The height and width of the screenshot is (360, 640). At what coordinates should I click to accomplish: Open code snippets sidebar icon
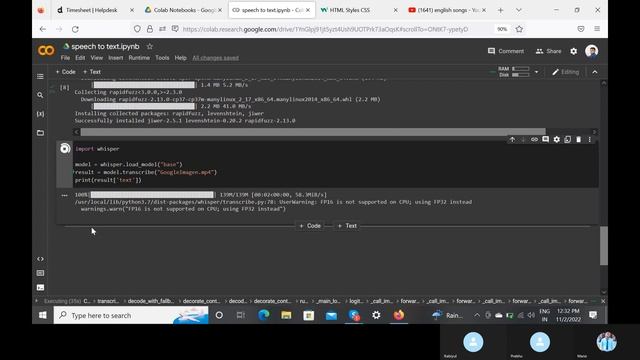pyautogui.click(x=40, y=259)
